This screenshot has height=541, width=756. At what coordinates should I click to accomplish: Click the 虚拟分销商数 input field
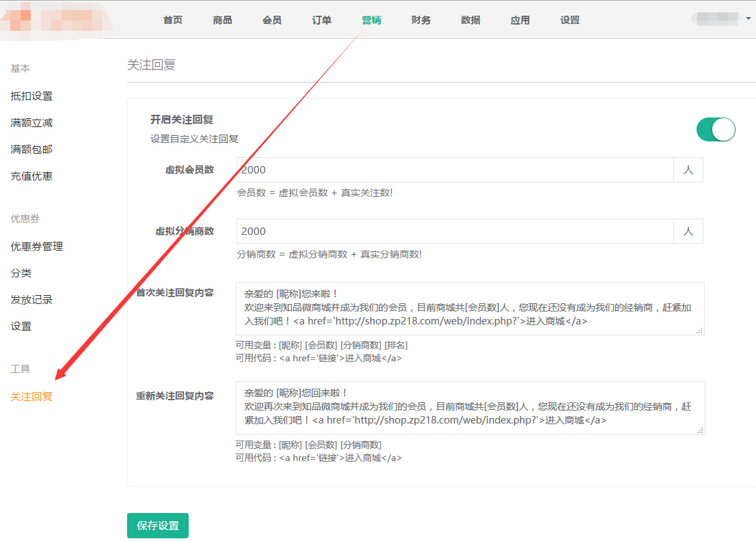pos(455,232)
